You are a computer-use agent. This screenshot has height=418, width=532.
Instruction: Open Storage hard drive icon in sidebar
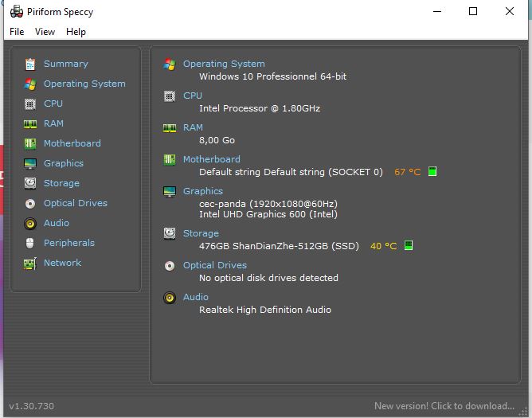pos(30,183)
